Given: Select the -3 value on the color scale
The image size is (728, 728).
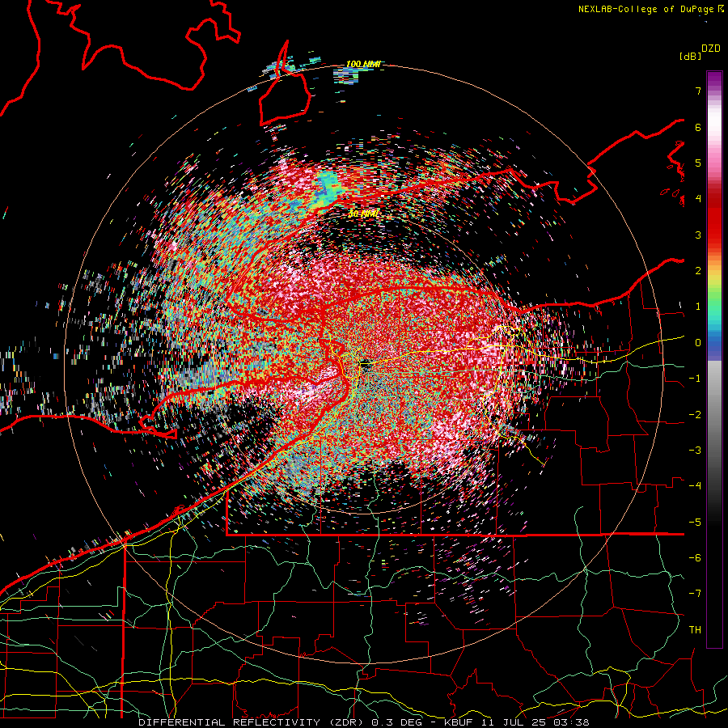Looking at the screenshot, I should pos(695,451).
